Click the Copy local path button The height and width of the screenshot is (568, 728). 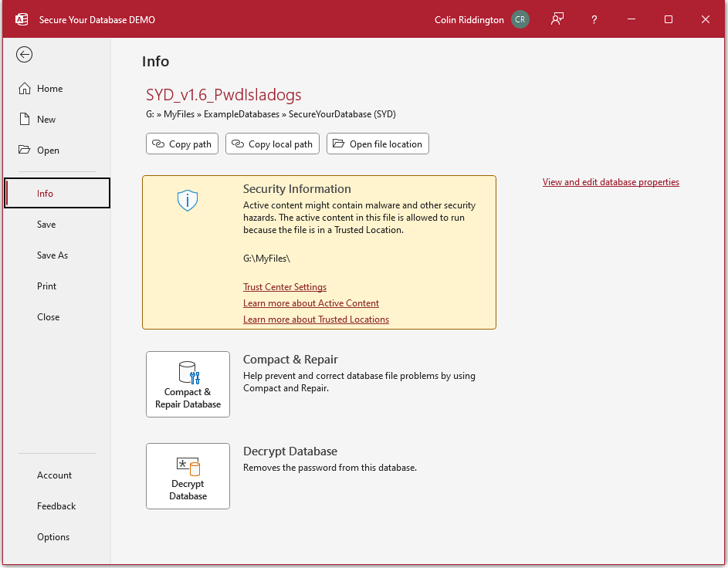(x=273, y=144)
